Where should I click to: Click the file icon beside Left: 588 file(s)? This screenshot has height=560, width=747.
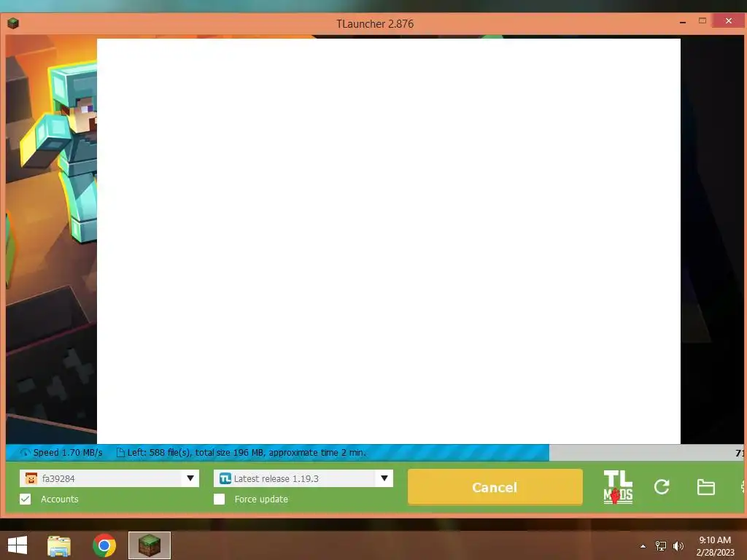(120, 452)
